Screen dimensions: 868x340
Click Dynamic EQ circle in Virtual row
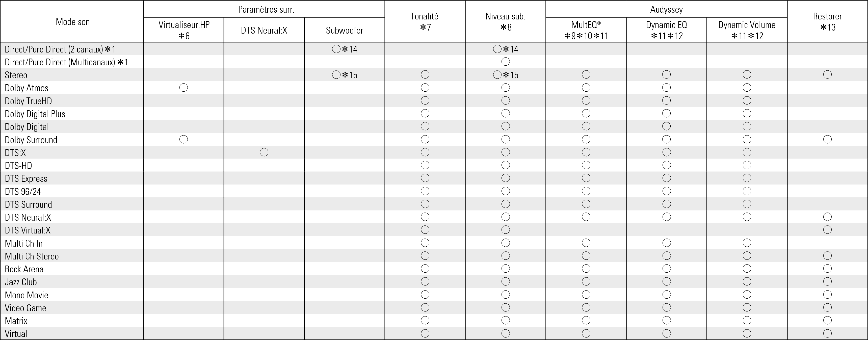coord(667,333)
